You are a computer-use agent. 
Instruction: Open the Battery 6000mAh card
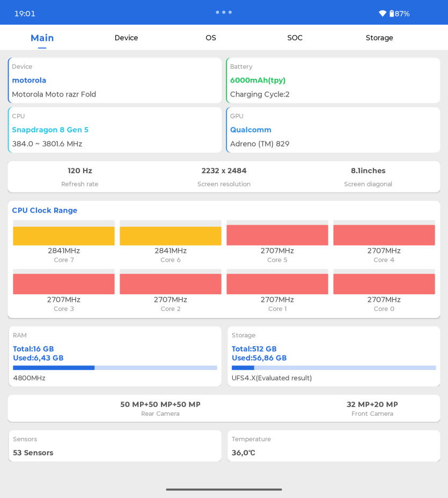tap(333, 80)
